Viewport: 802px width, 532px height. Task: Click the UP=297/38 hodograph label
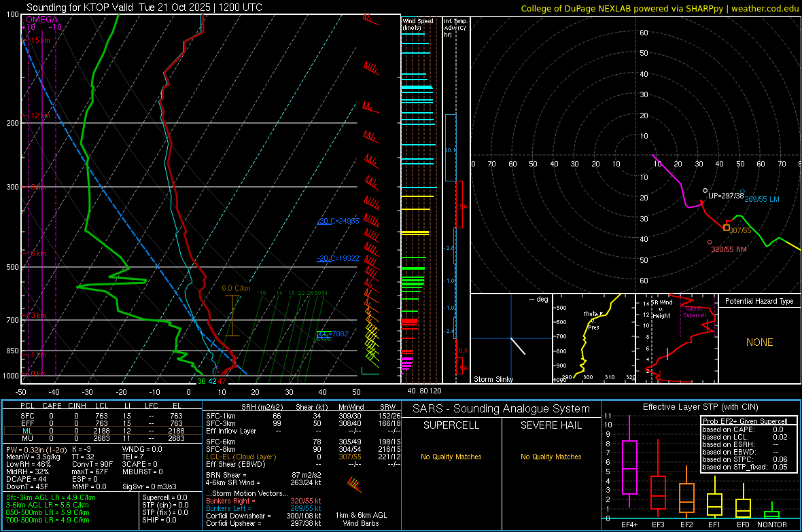click(x=726, y=196)
